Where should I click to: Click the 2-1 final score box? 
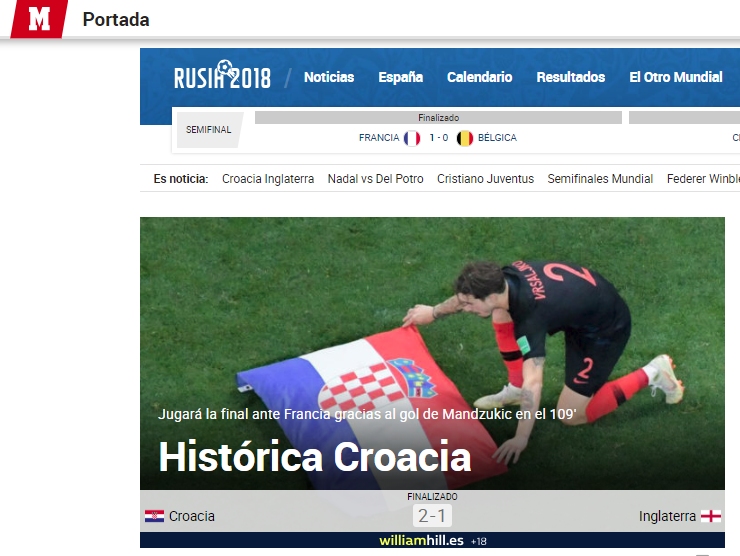pos(432,515)
